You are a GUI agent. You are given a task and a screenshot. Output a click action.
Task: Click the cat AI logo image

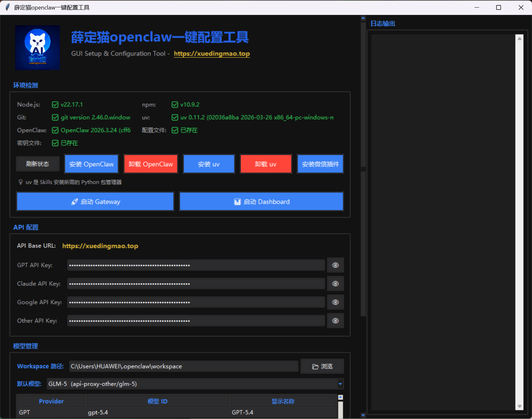[37, 48]
